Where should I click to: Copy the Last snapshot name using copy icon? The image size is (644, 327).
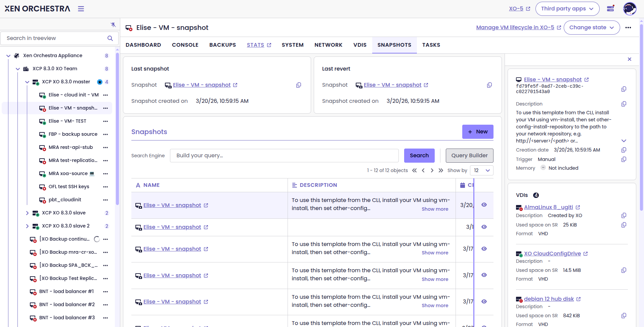pyautogui.click(x=298, y=85)
